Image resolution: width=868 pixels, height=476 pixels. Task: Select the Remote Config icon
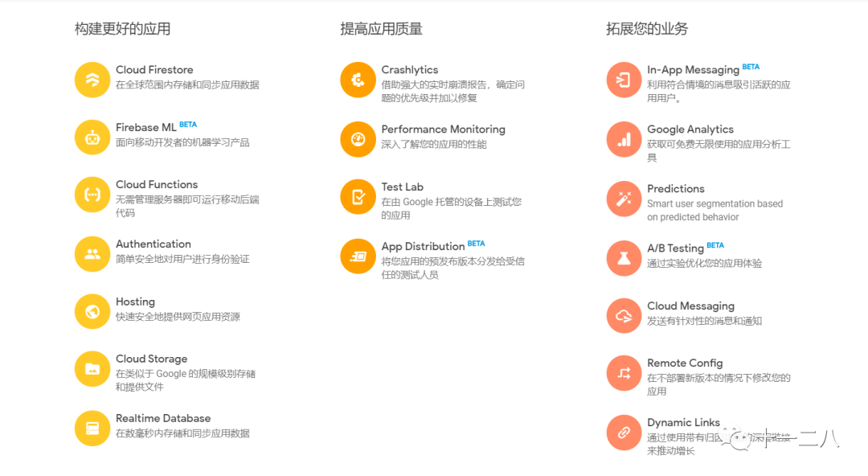[x=624, y=372]
